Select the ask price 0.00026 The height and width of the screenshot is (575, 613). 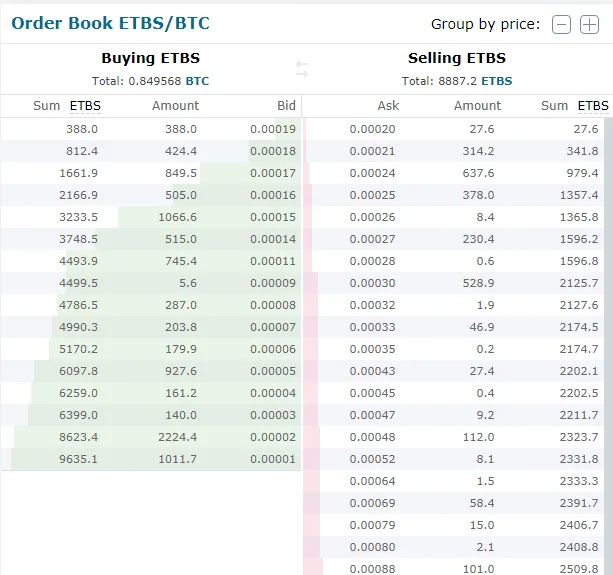[x=372, y=217]
